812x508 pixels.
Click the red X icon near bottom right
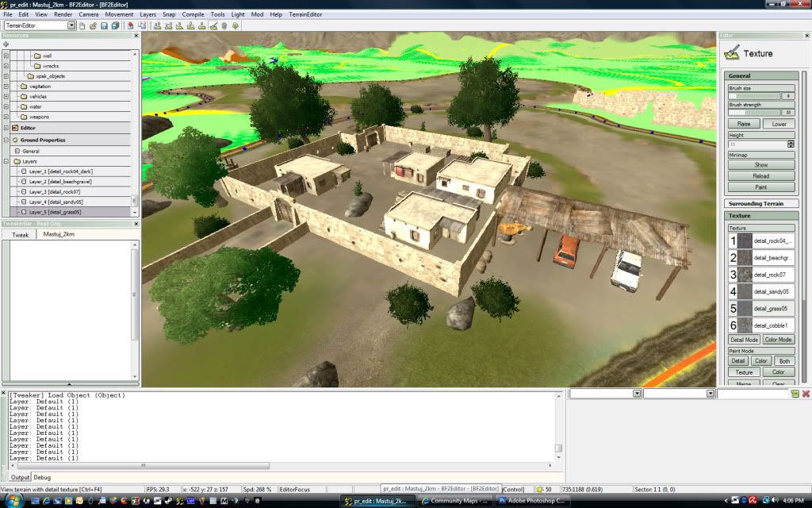coord(806,394)
